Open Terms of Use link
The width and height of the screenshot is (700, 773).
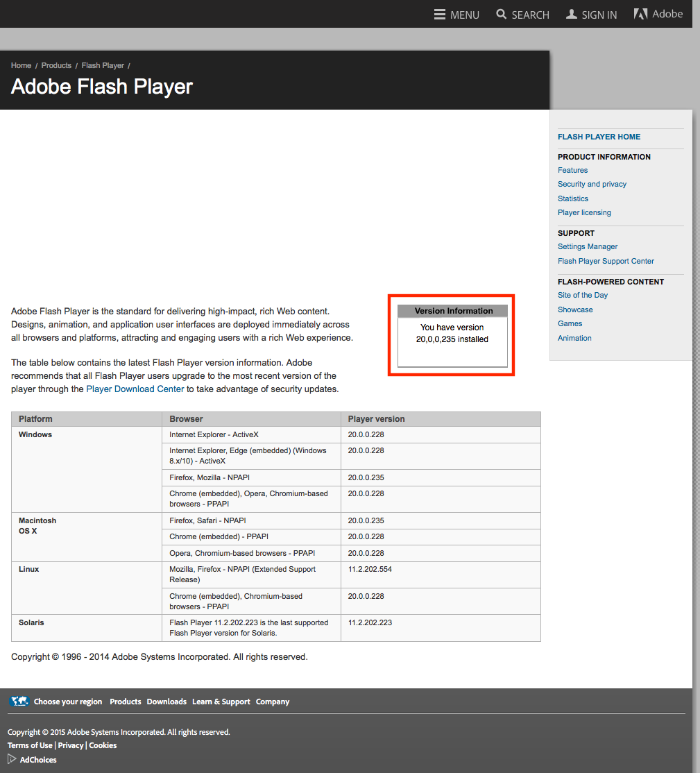(30, 745)
